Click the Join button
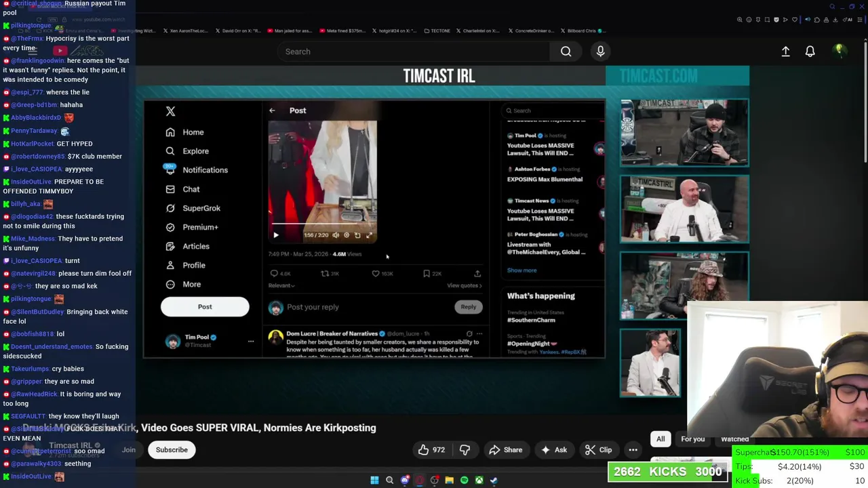This screenshot has height=488, width=868. click(129, 450)
